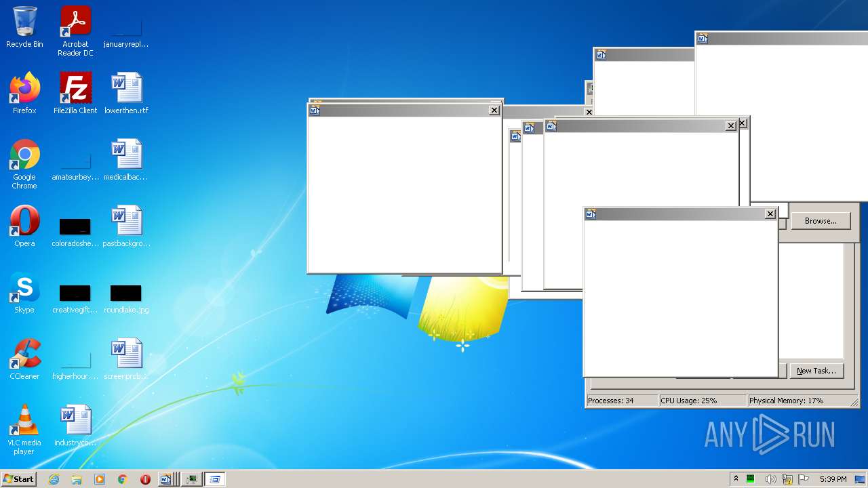The image size is (868, 488).
Task: Open Skype desktop shortcut
Action: [x=24, y=293]
